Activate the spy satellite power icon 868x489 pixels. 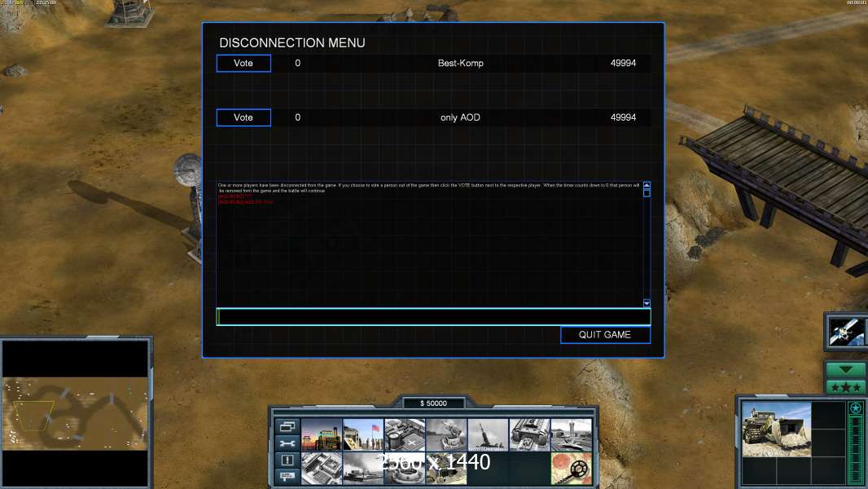tap(846, 332)
